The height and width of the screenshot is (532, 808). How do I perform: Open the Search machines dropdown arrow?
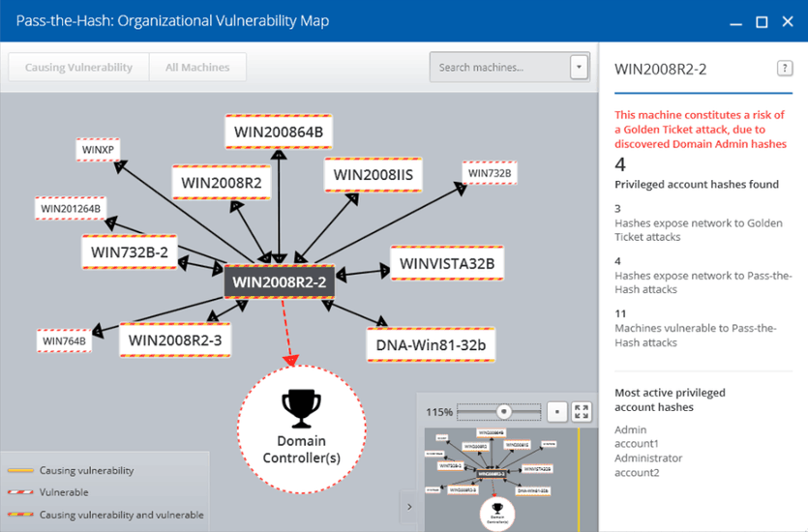(x=579, y=67)
